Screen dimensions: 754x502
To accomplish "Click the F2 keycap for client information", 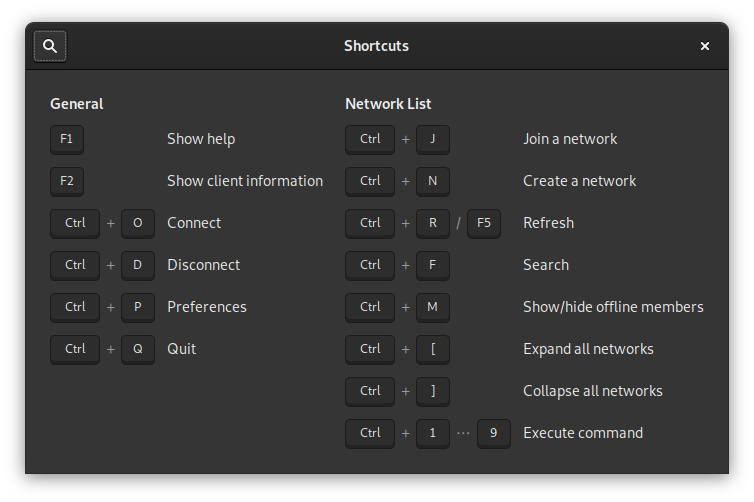I will pos(66,181).
